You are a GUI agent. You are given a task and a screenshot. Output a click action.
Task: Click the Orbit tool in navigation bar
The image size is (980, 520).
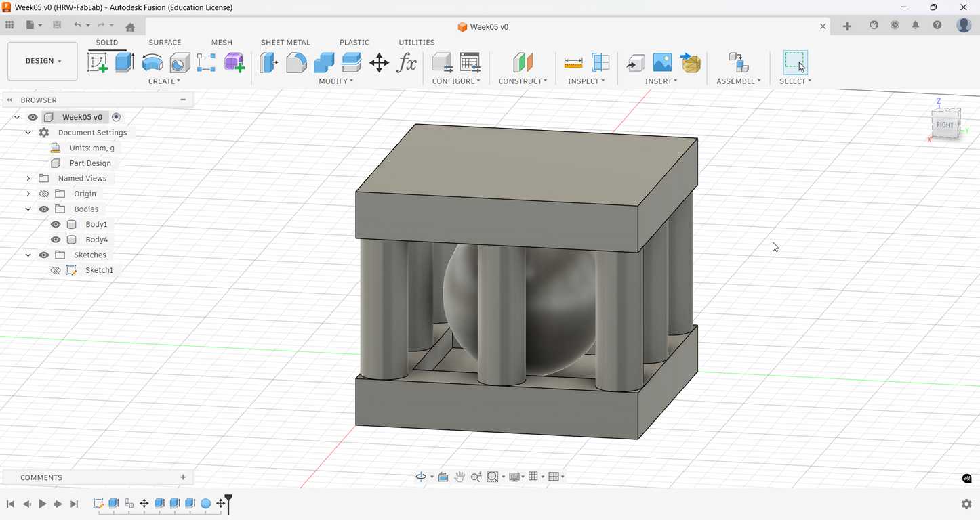(x=421, y=477)
